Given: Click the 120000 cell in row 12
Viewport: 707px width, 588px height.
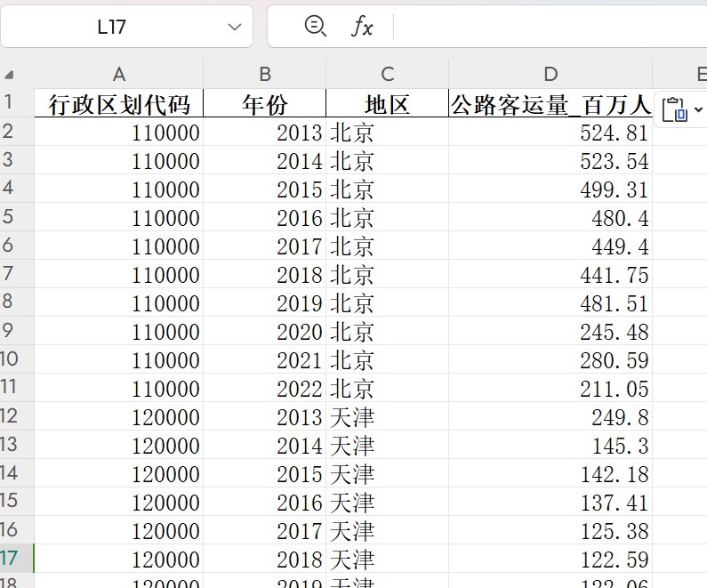Looking at the screenshot, I should (119, 416).
